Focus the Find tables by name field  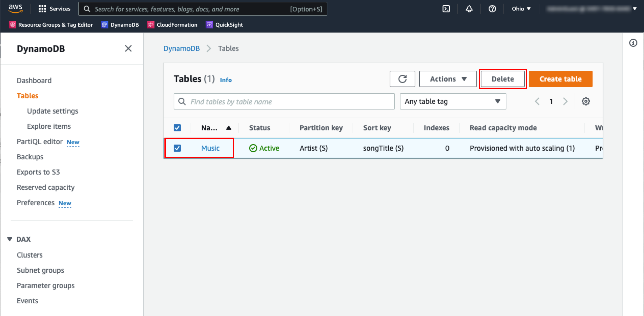pyautogui.click(x=284, y=101)
